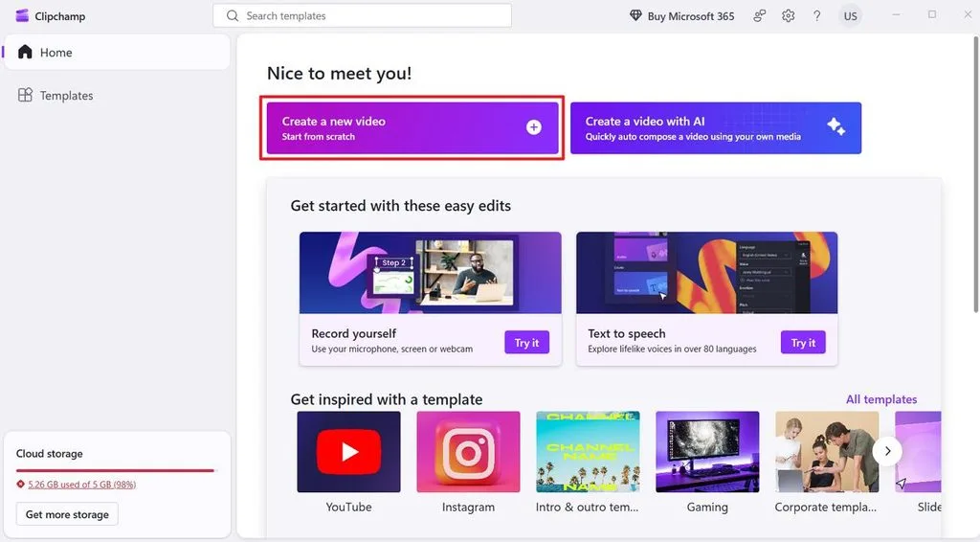Minimize the Clipchamp window
The width and height of the screenshot is (980, 542).
point(896,14)
